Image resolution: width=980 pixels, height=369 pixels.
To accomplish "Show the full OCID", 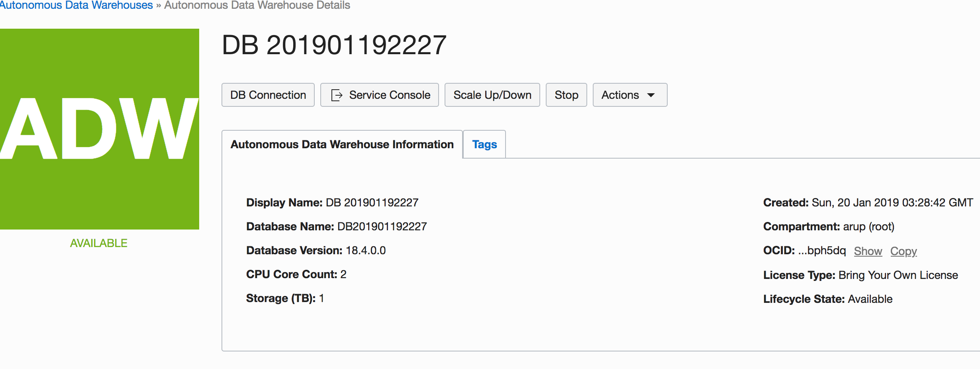I will point(868,251).
